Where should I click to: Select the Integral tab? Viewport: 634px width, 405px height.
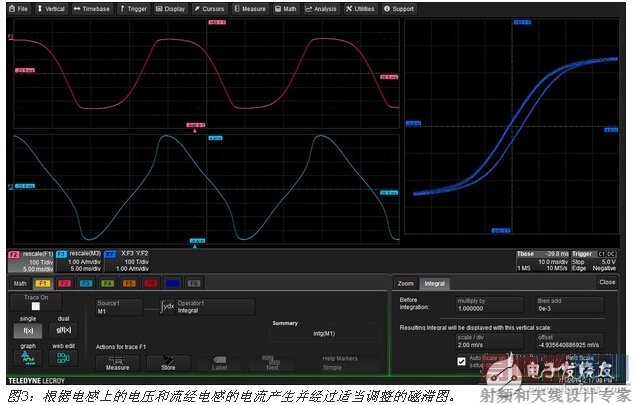[x=434, y=283]
